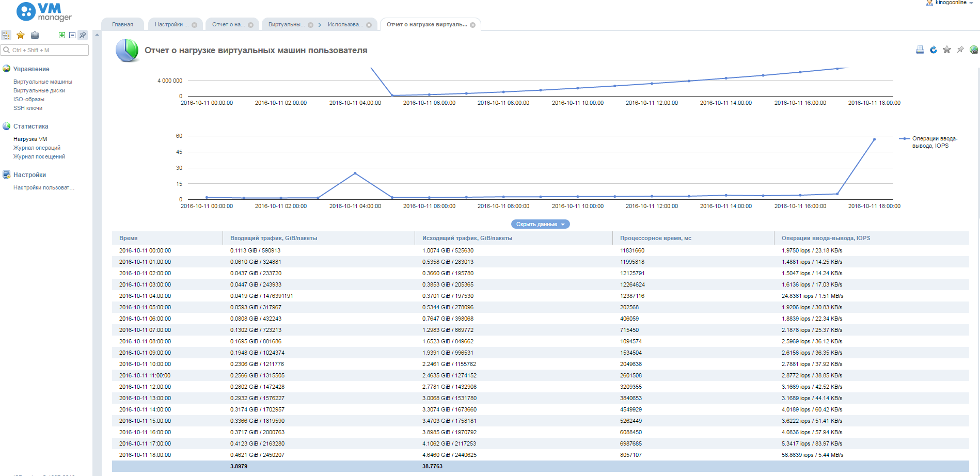Select row 2016-10-11 00:00:00 time cell
The height and width of the screenshot is (476, 980).
[x=145, y=250]
